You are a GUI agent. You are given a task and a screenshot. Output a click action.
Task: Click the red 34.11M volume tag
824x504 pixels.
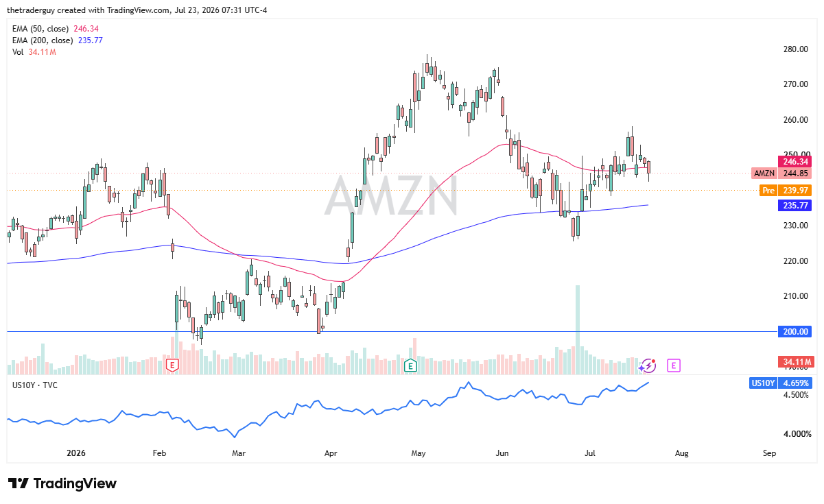[x=794, y=361]
